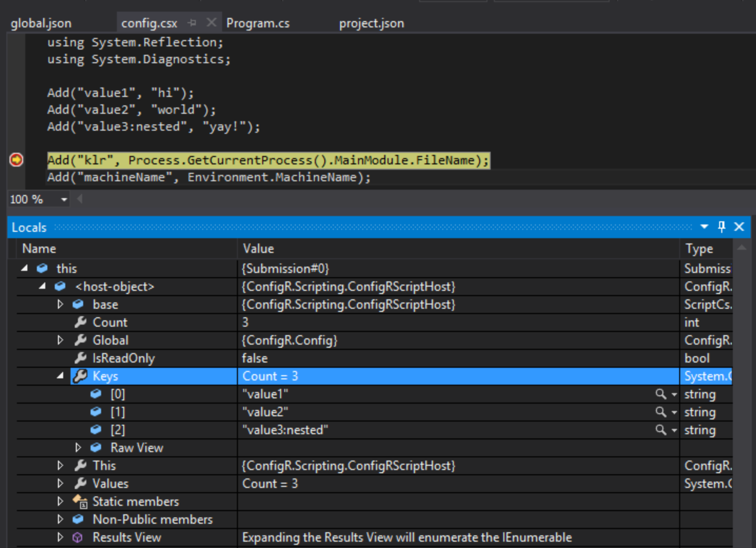Toggle auto hide pin on Locals panel
756x548 pixels.
pos(721,227)
